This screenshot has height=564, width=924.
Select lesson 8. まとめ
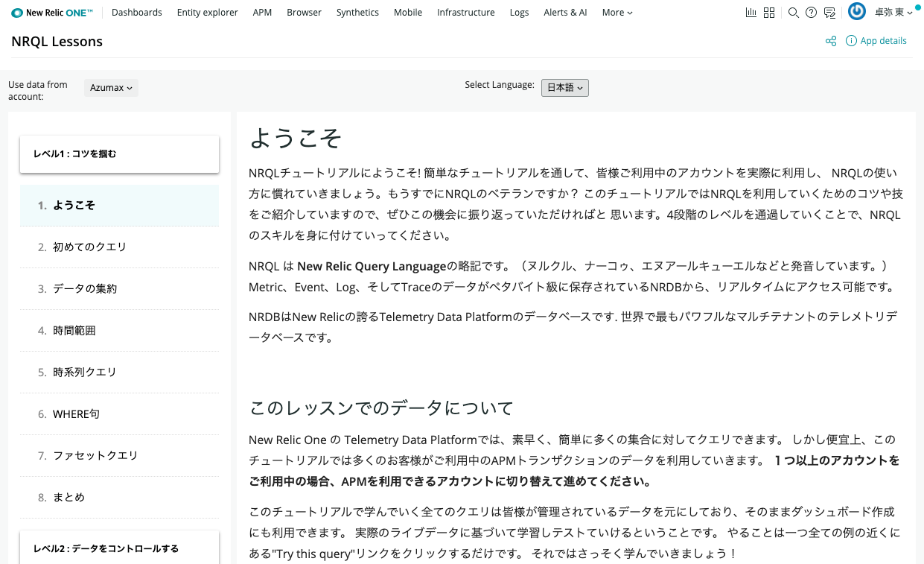[x=119, y=498]
